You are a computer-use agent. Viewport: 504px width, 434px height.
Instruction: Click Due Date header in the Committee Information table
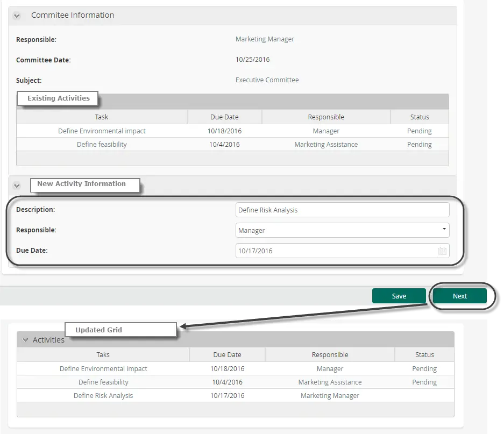tap(224, 117)
